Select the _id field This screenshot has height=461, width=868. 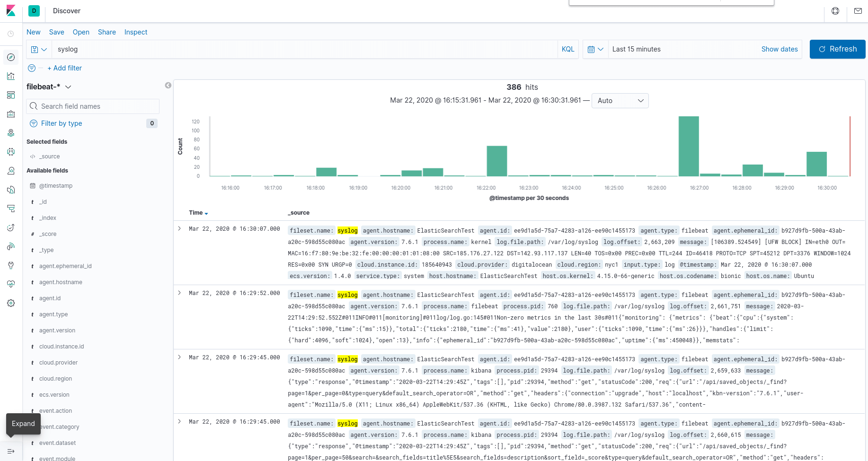click(43, 202)
